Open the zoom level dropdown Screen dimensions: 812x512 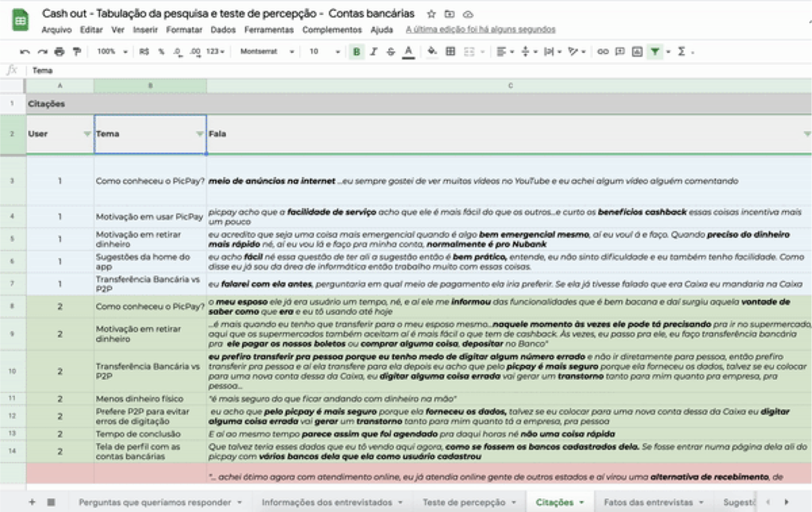click(112, 52)
